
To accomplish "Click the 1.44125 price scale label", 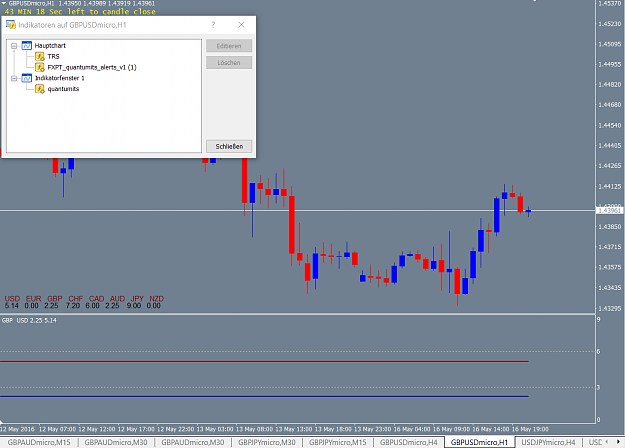I will pyautogui.click(x=609, y=186).
